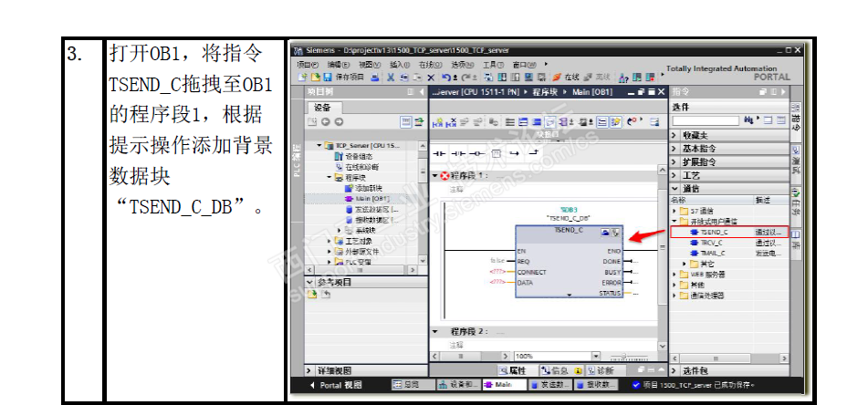
Task: Click Main editor taskbar button
Action: (x=503, y=385)
